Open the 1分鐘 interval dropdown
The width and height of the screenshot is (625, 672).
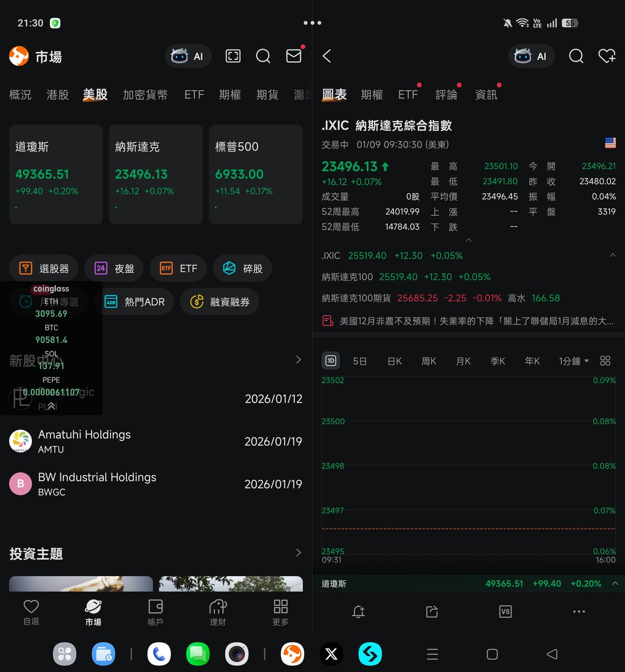(574, 361)
